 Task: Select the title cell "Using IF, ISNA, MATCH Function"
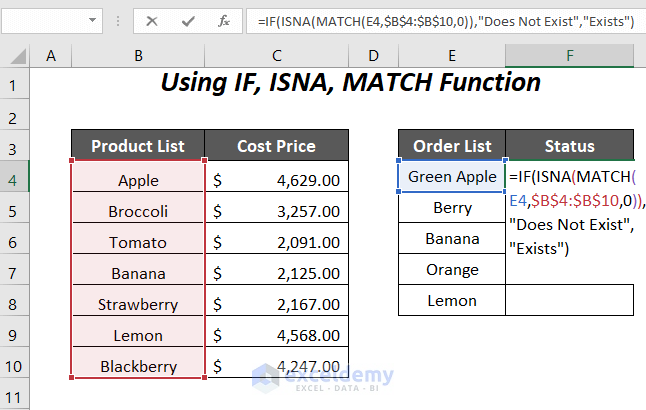tap(350, 83)
